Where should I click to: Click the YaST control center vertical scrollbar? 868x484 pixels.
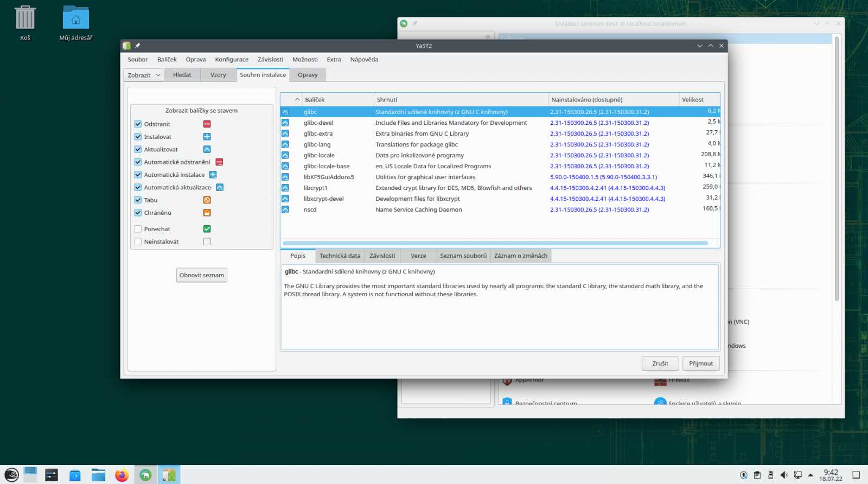pyautogui.click(x=837, y=168)
